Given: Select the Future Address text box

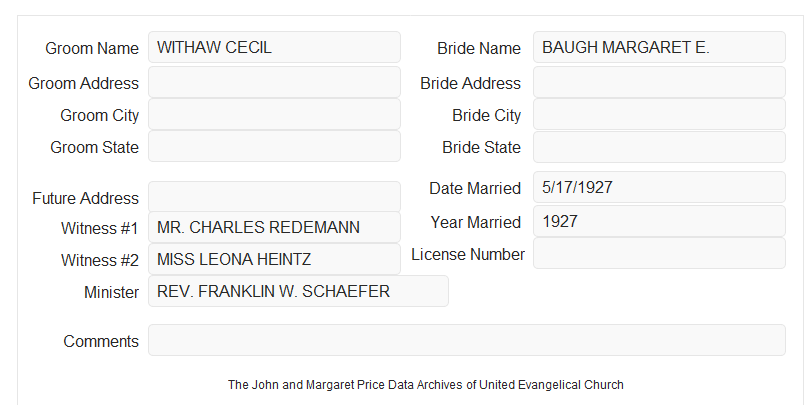Looking at the screenshot, I should pos(274,197).
